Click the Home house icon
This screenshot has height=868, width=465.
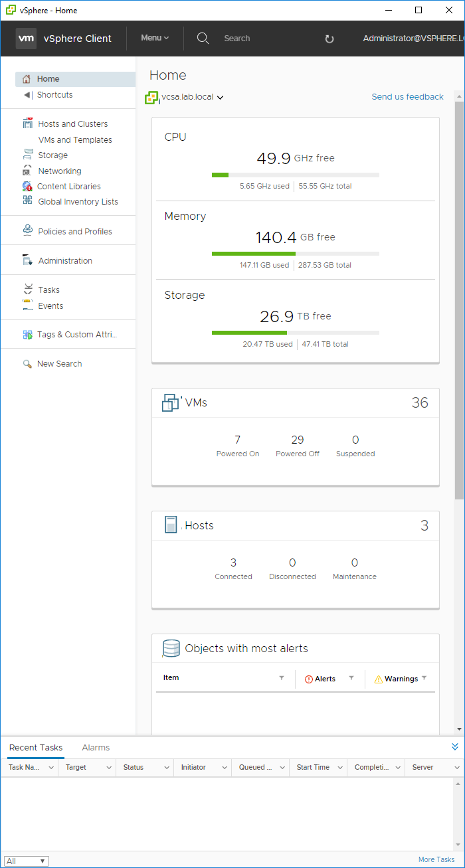(x=27, y=79)
